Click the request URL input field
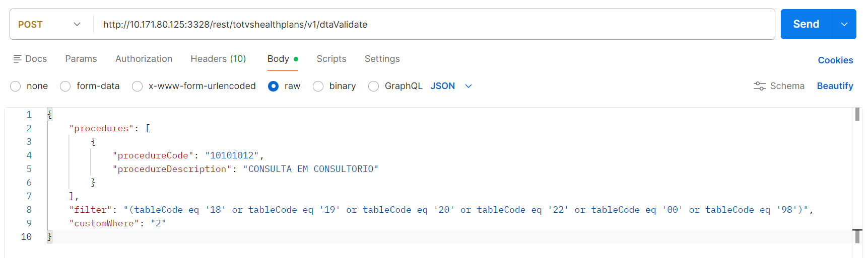This screenshot has height=258, width=868. [433, 24]
